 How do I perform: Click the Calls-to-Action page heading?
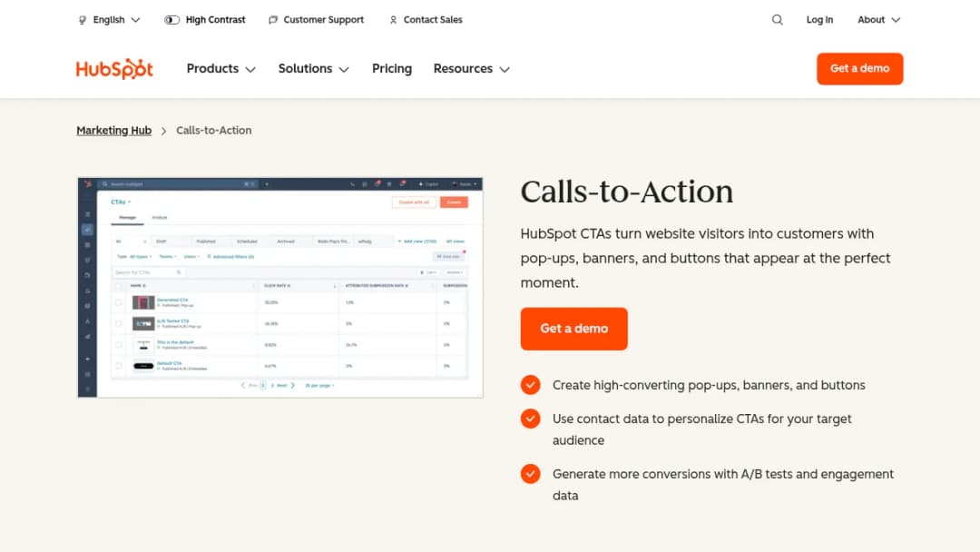(626, 192)
